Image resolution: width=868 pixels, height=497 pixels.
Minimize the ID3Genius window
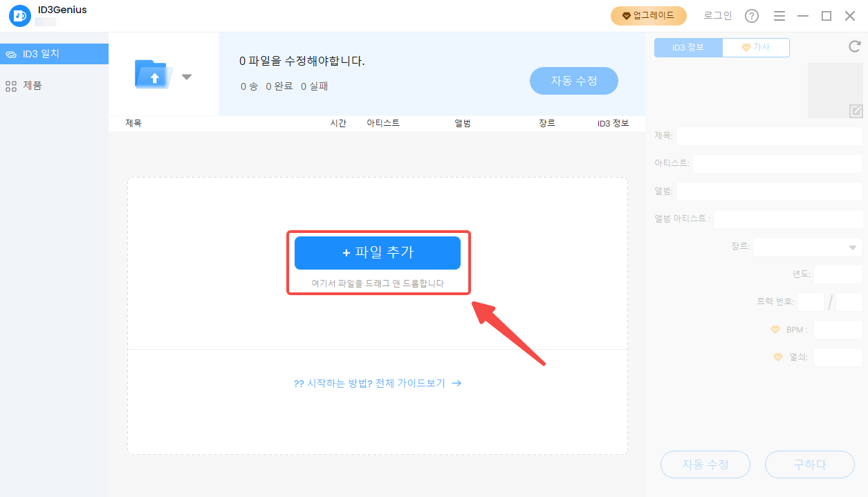[803, 16]
